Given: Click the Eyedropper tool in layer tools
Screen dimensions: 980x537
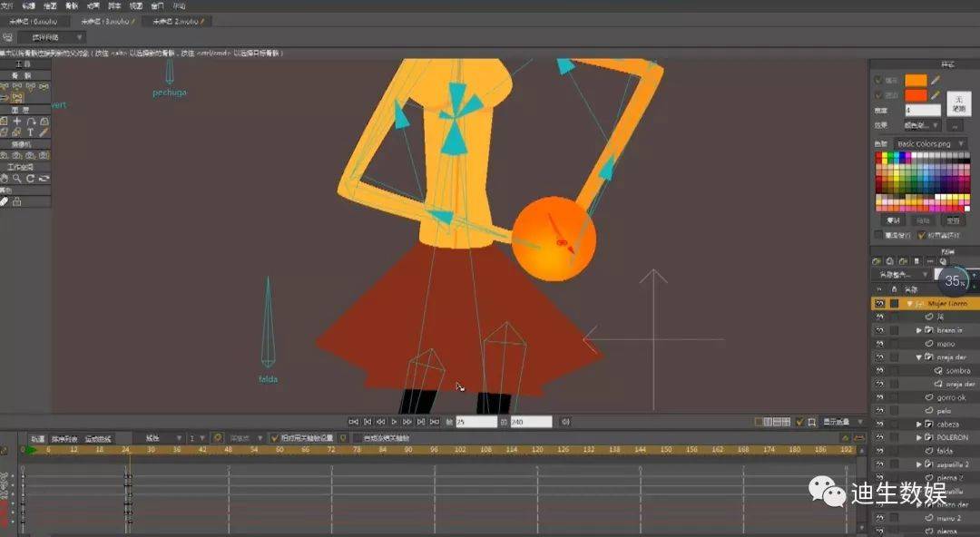Looking at the screenshot, I should pos(44,132).
